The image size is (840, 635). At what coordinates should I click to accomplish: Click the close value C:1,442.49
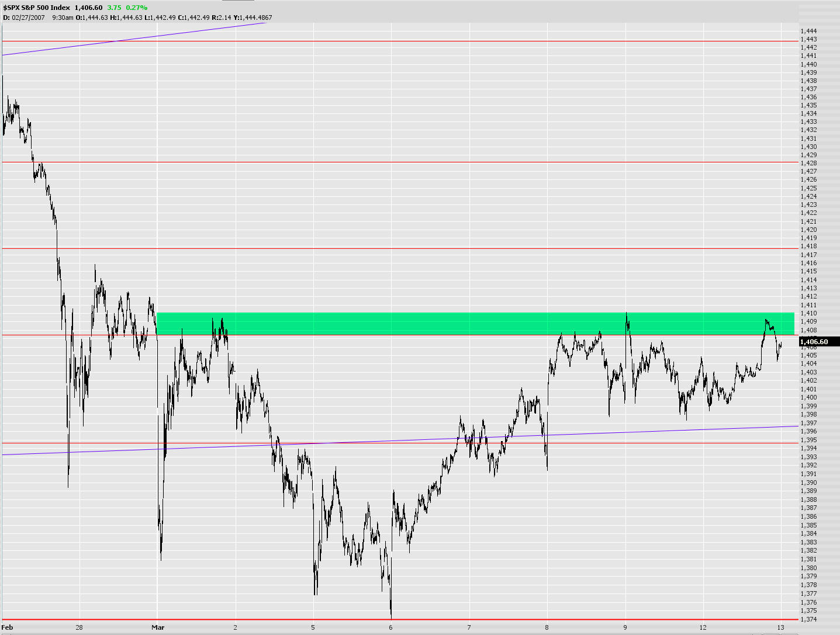[194, 18]
